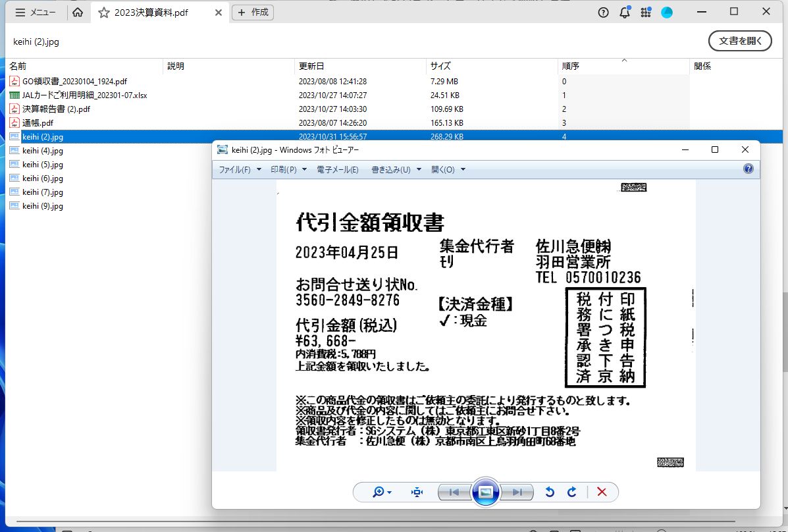
Task: Open Acrobat home screen icon
Action: (78, 12)
